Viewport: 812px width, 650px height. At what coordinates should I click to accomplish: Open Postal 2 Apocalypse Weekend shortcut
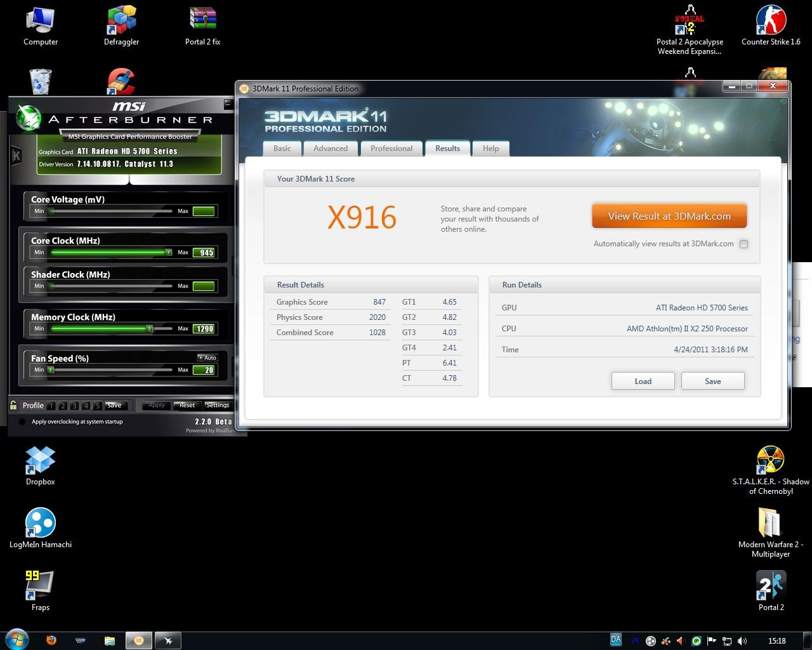pos(690,30)
